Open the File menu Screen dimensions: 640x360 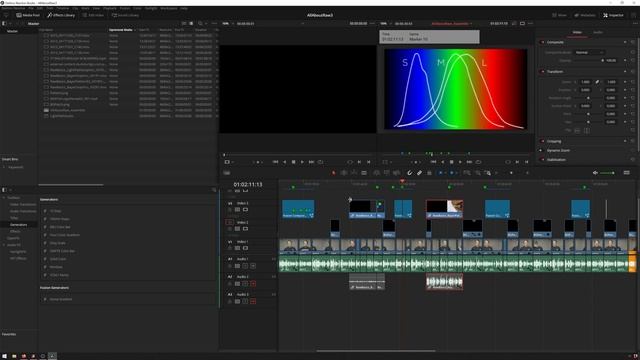[x=31, y=8]
